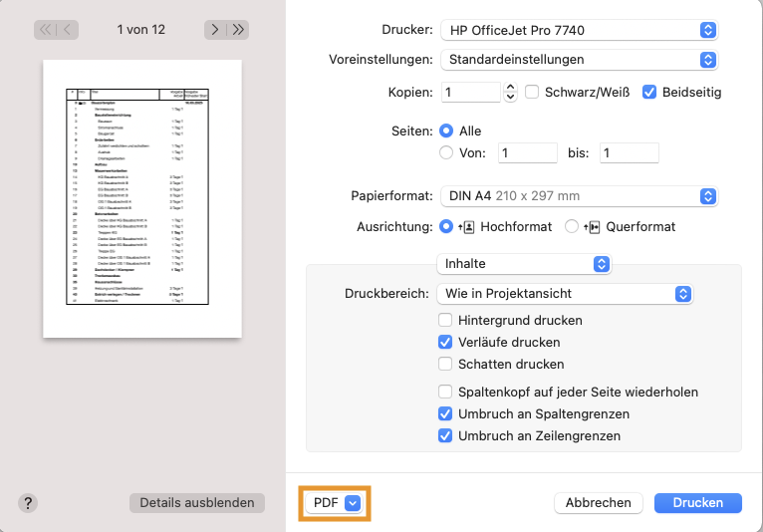This screenshot has width=763, height=532.
Task: Jump to last preview page
Action: (238, 30)
